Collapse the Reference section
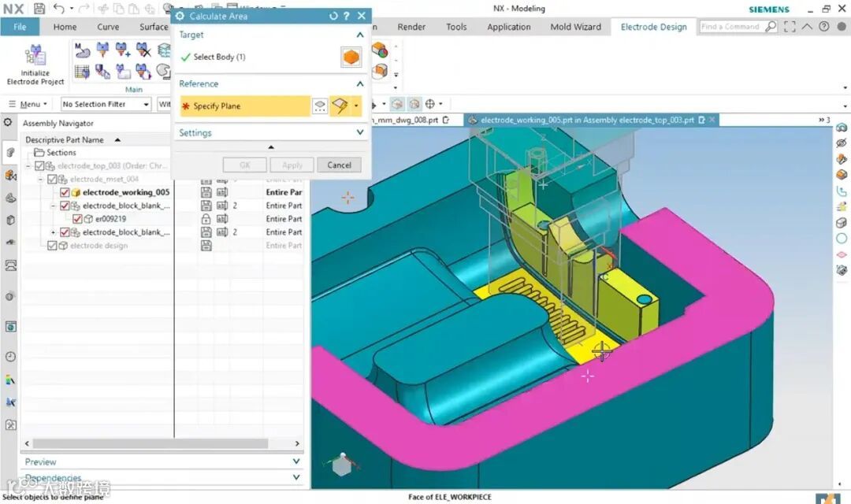The image size is (851, 504). [359, 84]
